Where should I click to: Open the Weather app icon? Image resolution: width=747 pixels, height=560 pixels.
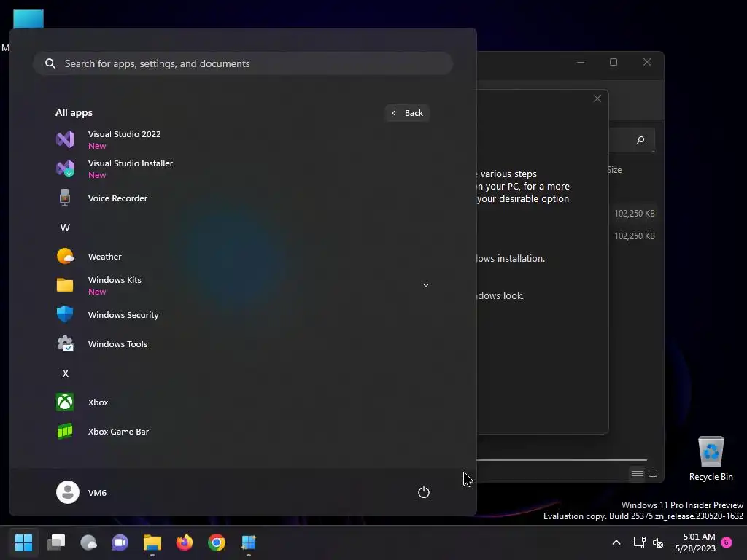click(65, 256)
